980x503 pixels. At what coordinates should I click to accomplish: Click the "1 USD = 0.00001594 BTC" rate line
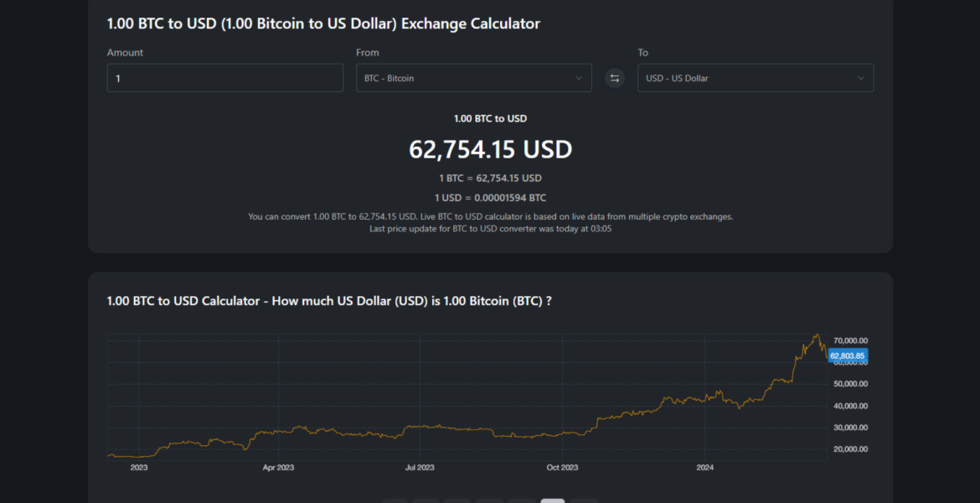coord(490,198)
